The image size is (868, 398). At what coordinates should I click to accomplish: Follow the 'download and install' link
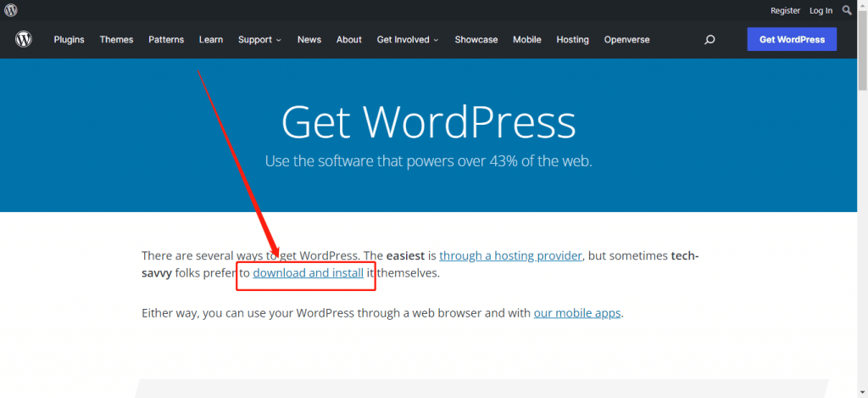(309, 272)
